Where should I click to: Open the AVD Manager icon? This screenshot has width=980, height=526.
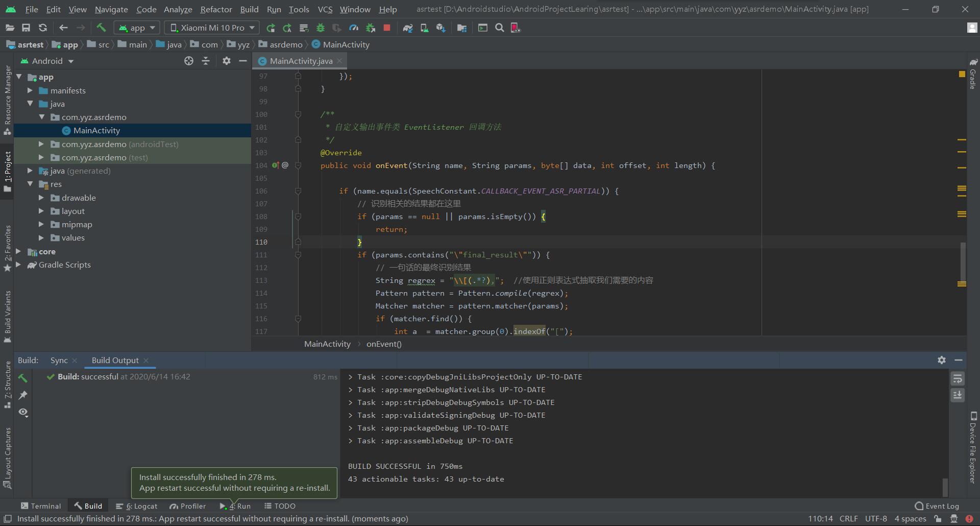tap(424, 28)
